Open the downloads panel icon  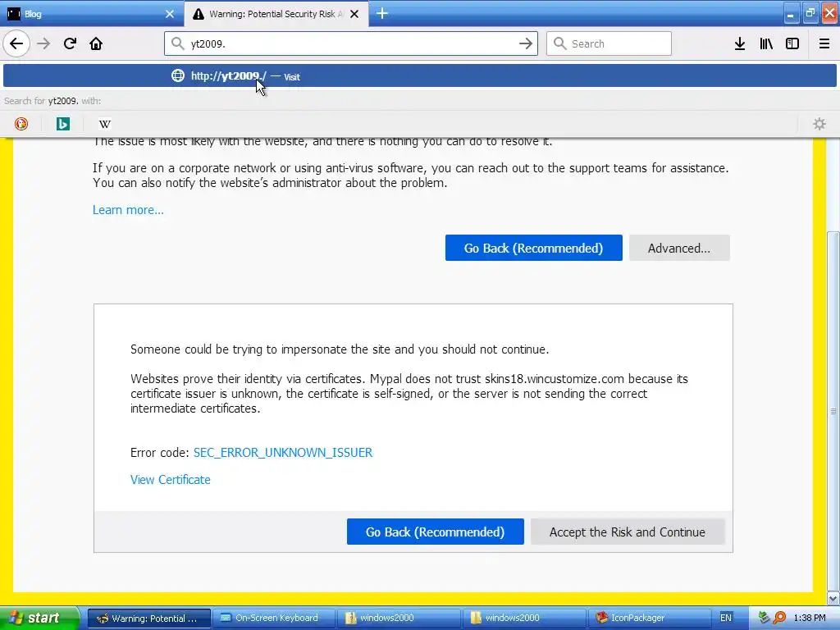(740, 43)
